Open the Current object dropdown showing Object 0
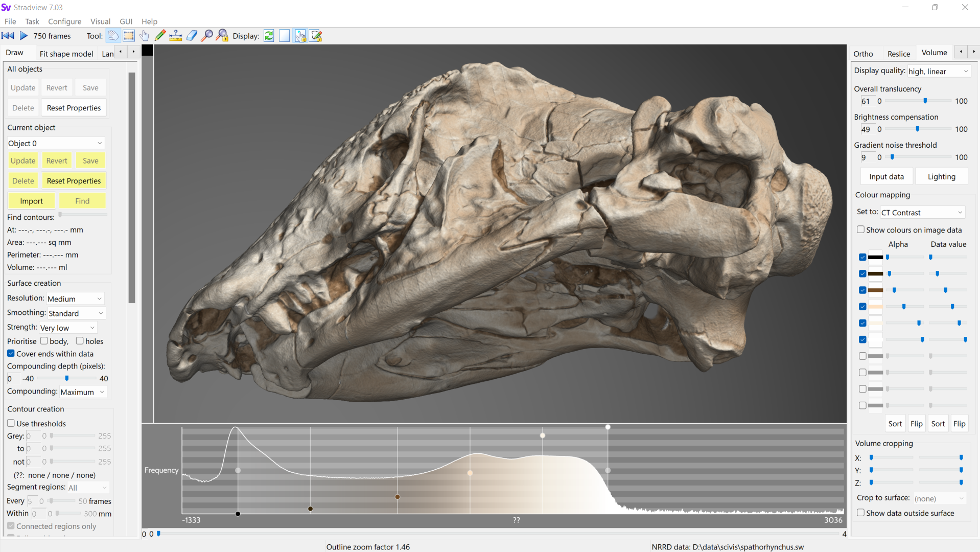The image size is (980, 552). click(x=56, y=143)
